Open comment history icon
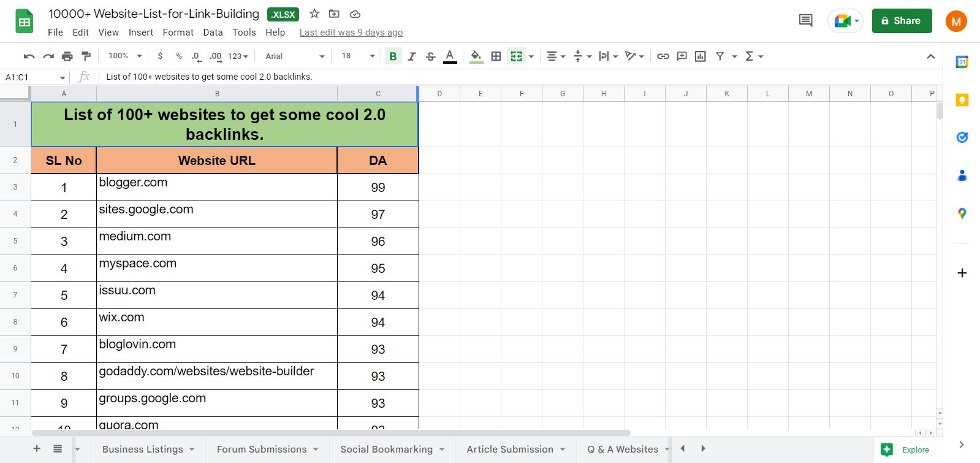 805,21
